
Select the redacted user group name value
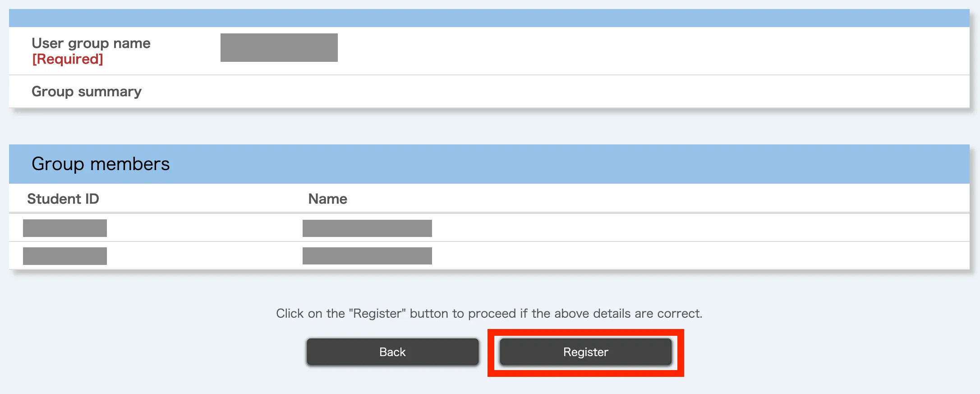pos(279,47)
